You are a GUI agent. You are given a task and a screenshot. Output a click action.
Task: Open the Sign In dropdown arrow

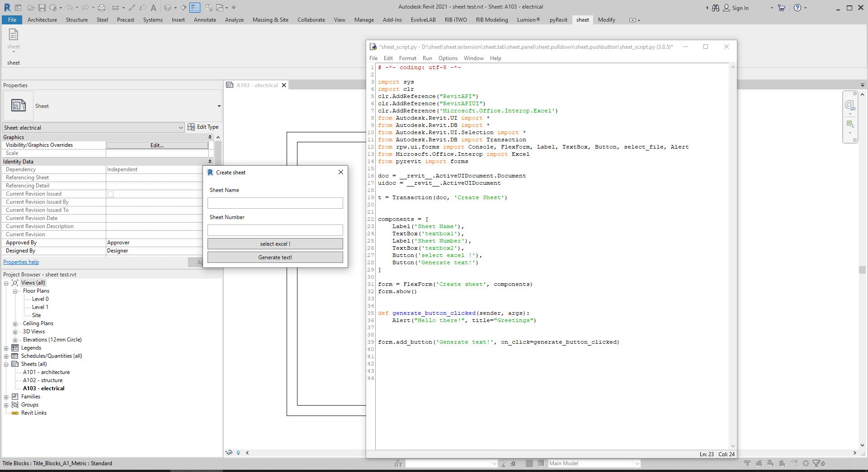click(771, 8)
